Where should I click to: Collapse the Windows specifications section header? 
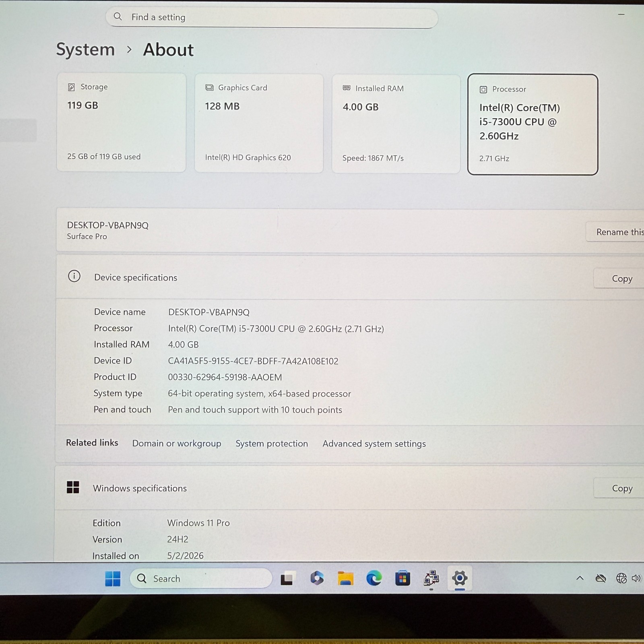pos(350,488)
